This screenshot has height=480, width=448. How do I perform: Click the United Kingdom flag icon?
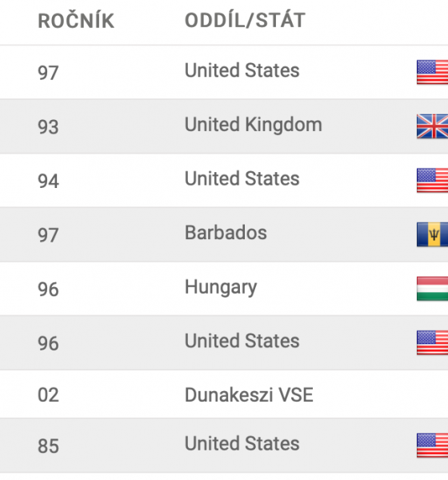[x=432, y=126]
